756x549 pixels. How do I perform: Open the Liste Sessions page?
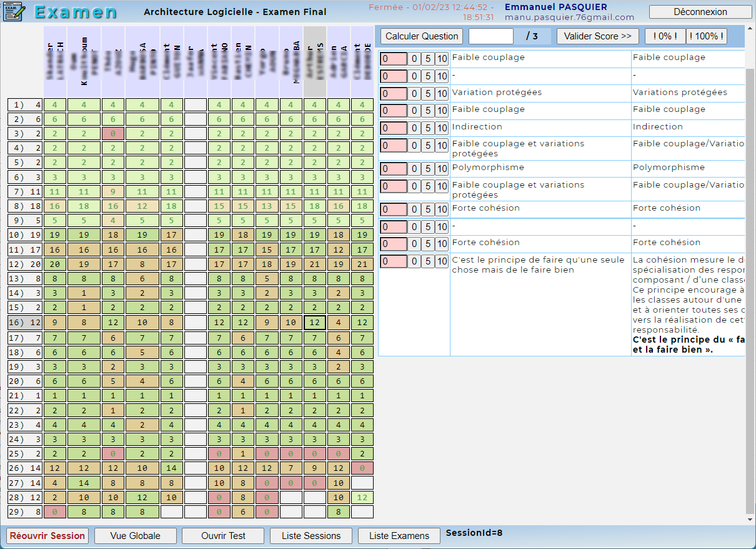311,536
